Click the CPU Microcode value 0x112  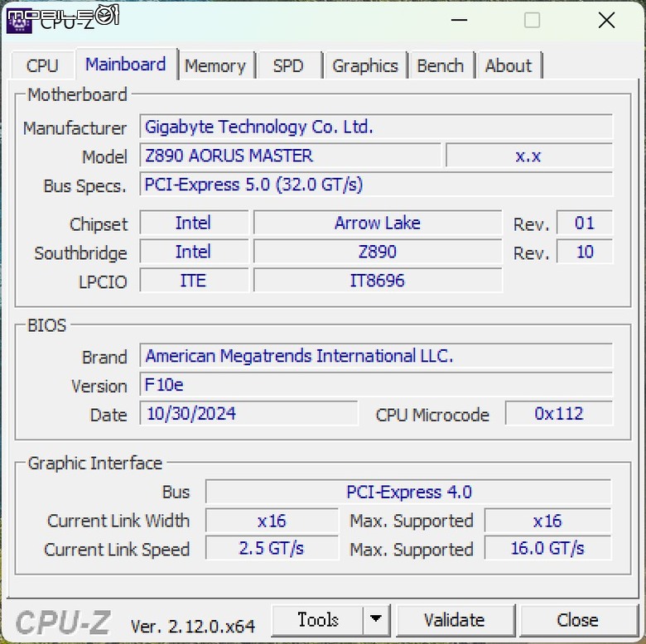(559, 413)
